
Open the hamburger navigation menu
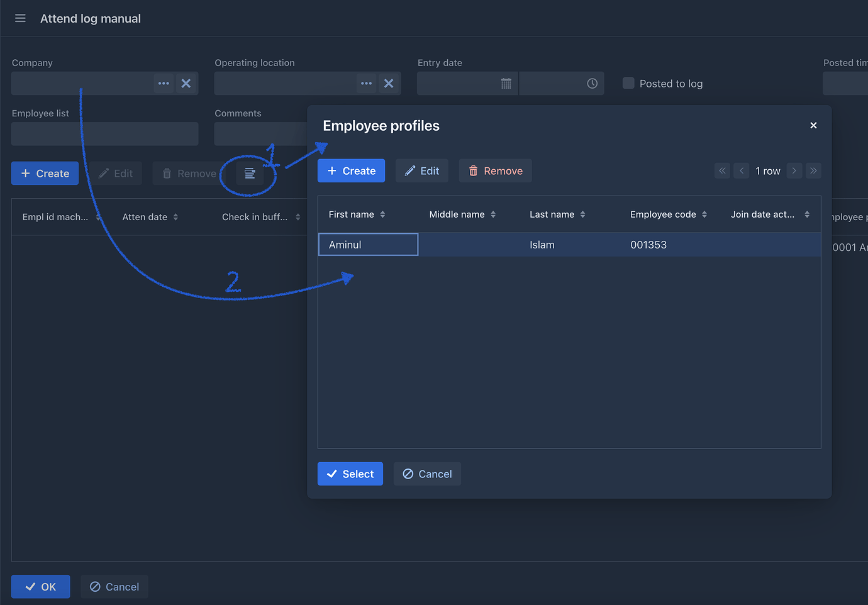(20, 18)
